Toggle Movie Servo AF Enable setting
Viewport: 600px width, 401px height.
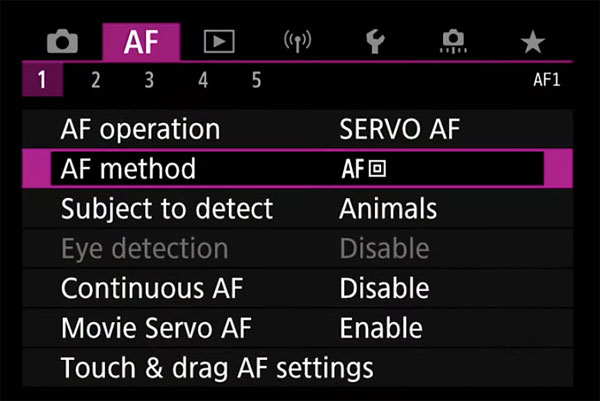(298, 328)
